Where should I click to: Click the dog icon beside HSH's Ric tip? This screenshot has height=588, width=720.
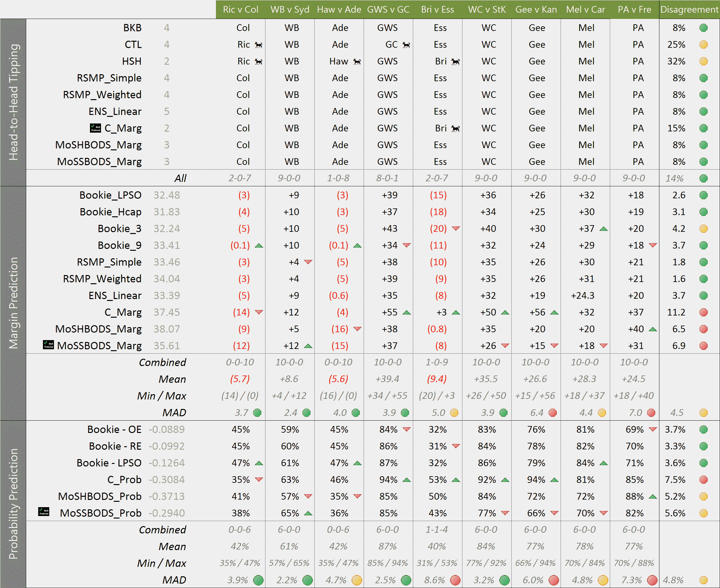[259, 62]
